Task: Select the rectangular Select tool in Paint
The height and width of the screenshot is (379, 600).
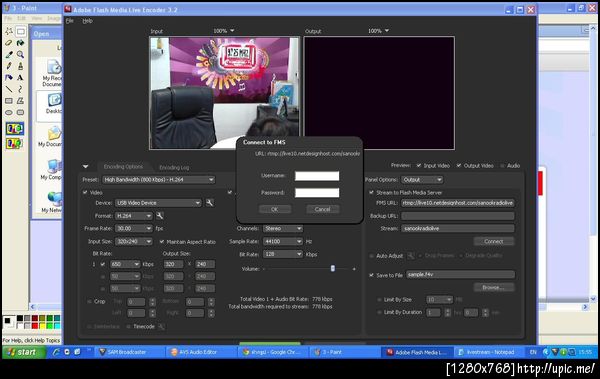Action: coord(20,31)
